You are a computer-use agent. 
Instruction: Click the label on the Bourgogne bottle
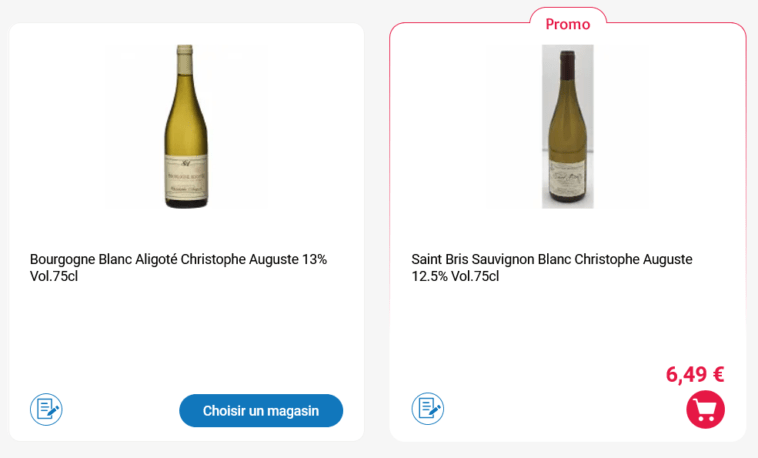click(186, 178)
